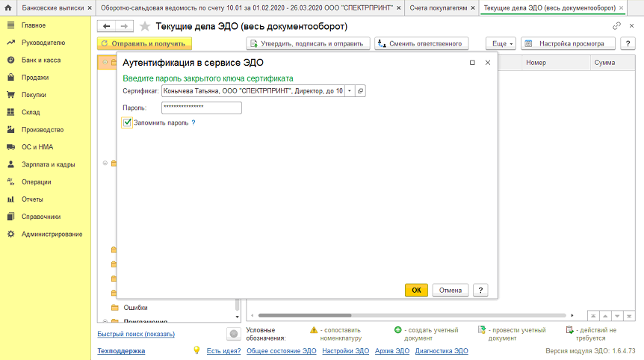Collapse the top tree node in left panel

tap(105, 62)
